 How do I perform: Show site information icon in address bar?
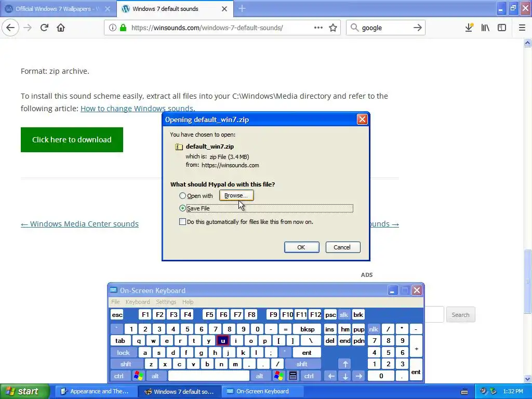point(112,28)
